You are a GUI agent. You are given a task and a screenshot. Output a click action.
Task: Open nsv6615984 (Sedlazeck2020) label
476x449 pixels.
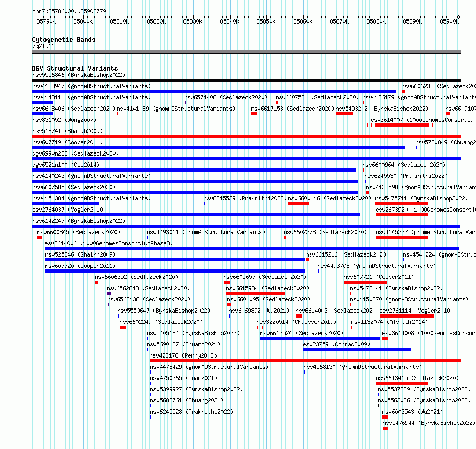point(267,288)
